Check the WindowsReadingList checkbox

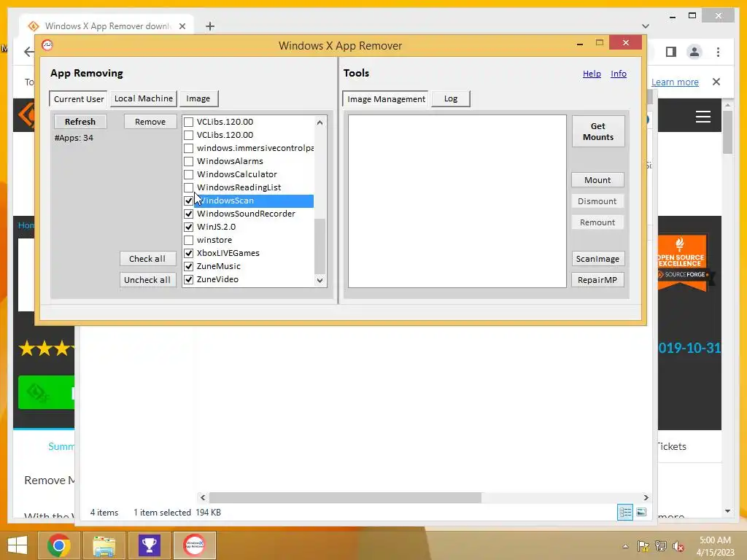189,187
